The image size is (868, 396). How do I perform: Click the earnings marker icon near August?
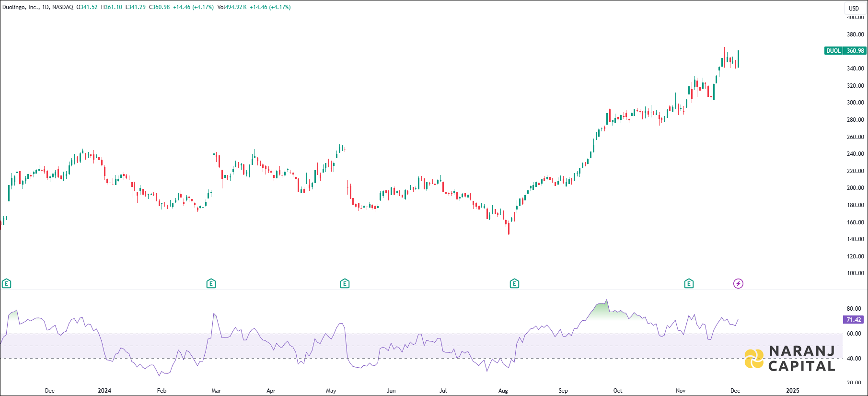tap(514, 284)
